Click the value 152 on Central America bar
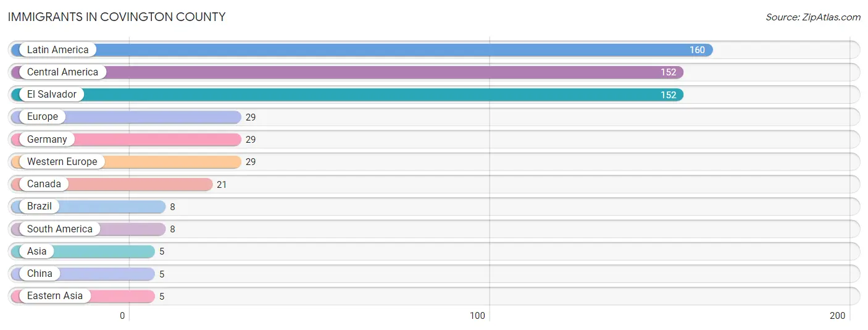The width and height of the screenshot is (868, 330). pos(668,72)
